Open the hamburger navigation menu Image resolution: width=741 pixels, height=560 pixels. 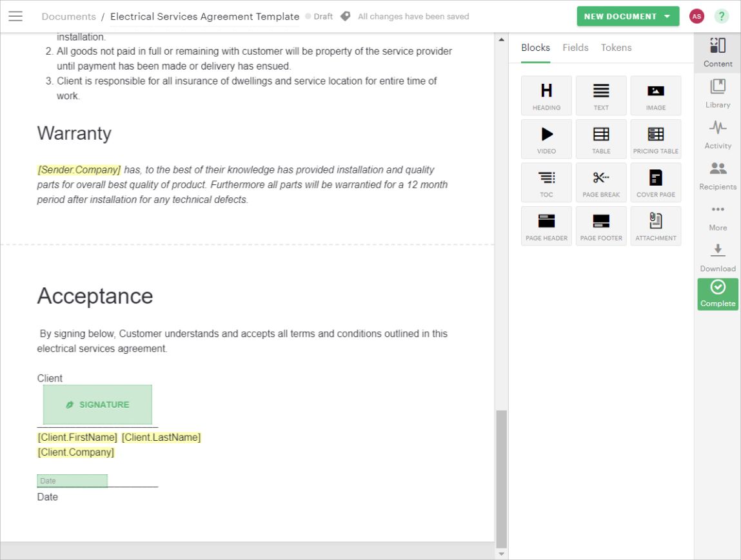15,16
